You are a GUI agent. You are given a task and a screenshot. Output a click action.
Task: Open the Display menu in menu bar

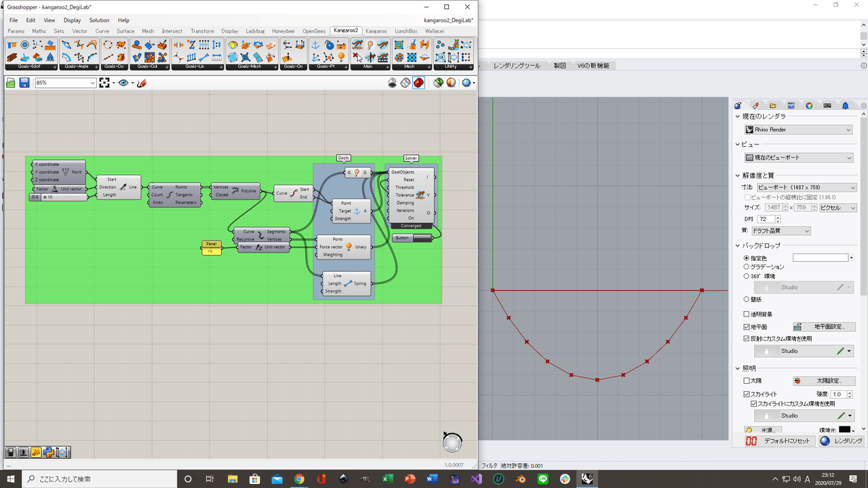72,20
